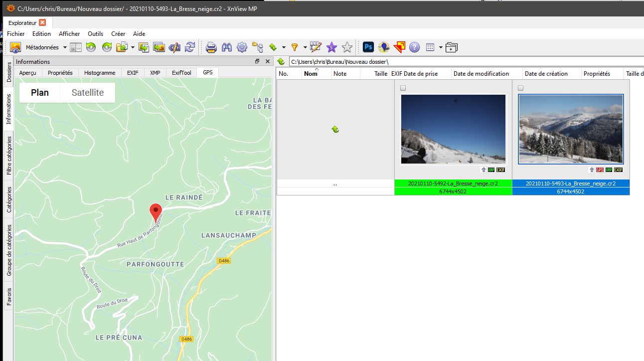Viewport: 644px width, 361px height.
Task: Launch the Photoshop icon in toolbar
Action: (368, 47)
